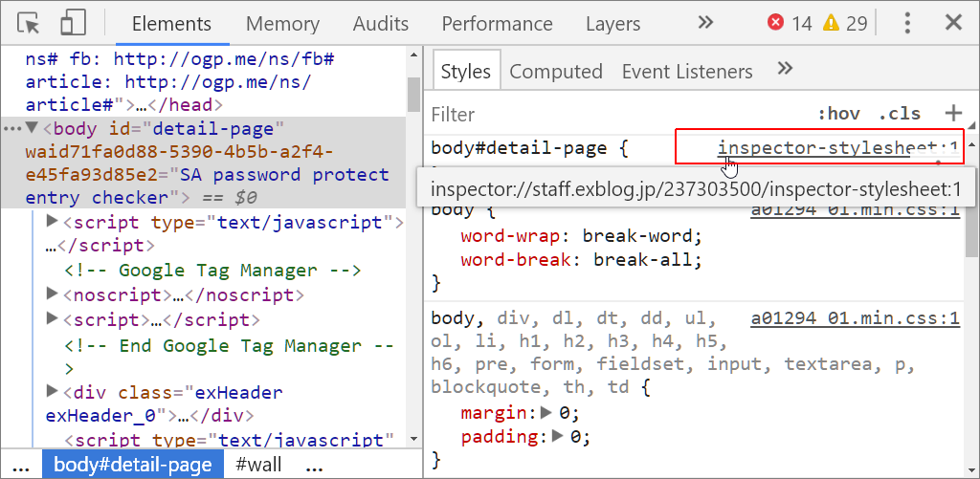Open the DevTools three-dot customize menu
Viewport: 980px width, 479px height.
pyautogui.click(x=907, y=23)
